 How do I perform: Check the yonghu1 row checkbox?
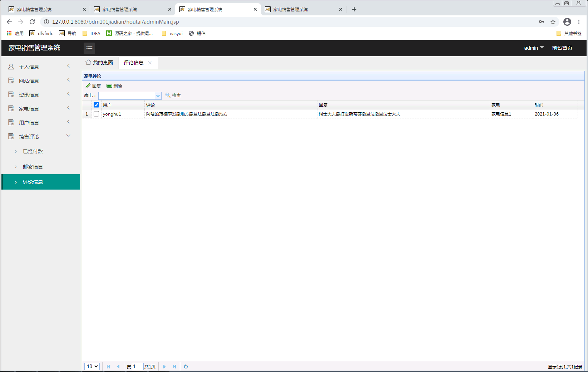(96, 114)
